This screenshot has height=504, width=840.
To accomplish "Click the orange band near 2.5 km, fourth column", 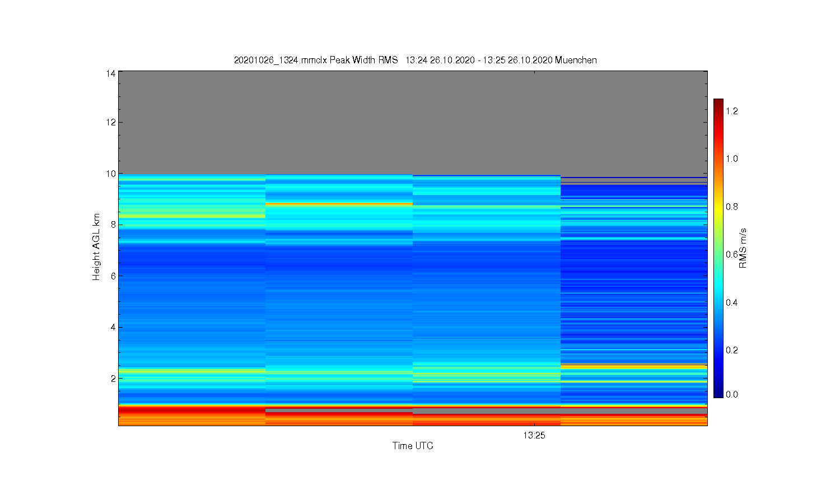I will point(634,367).
